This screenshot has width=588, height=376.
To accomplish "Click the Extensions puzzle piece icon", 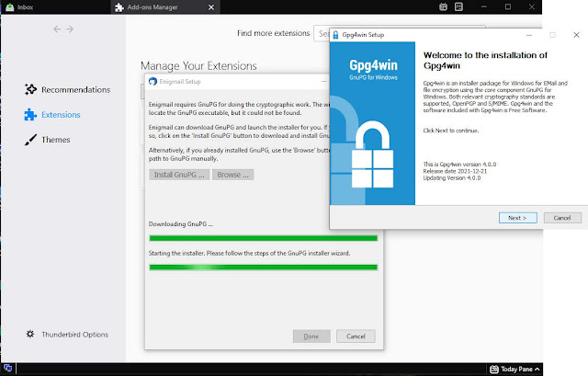I will (30, 114).
